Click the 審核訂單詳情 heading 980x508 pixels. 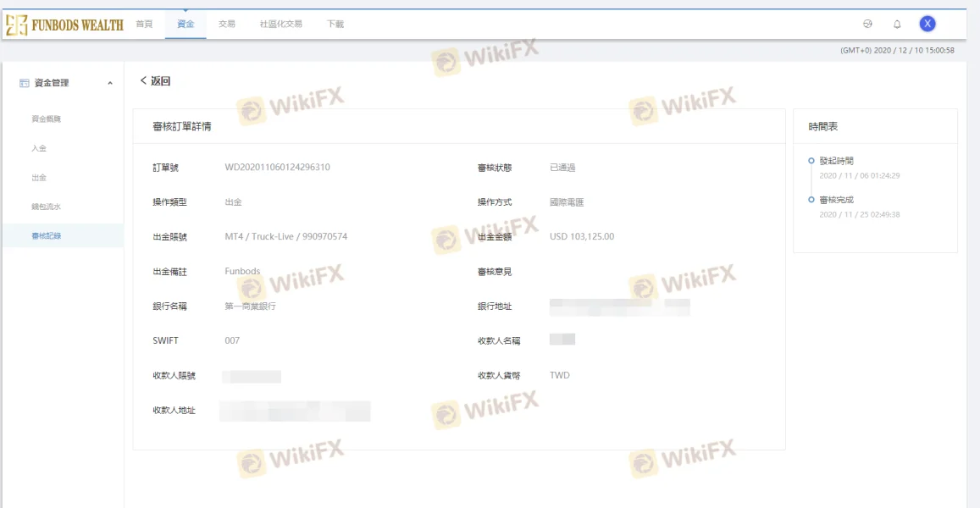[x=182, y=126]
